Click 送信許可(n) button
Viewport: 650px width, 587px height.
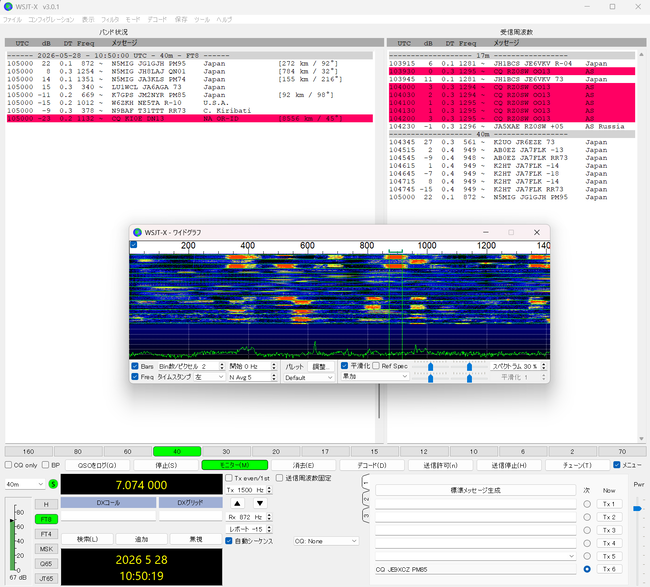pos(440,465)
